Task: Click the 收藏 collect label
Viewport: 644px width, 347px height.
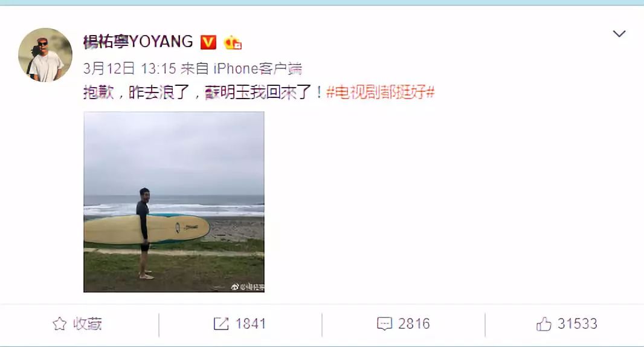Action: coord(88,324)
